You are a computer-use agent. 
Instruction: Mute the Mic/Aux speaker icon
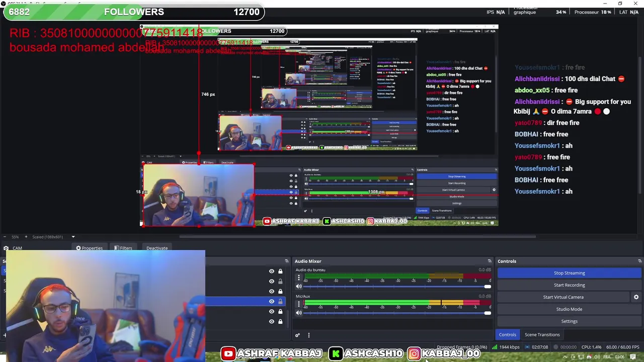[x=299, y=313]
